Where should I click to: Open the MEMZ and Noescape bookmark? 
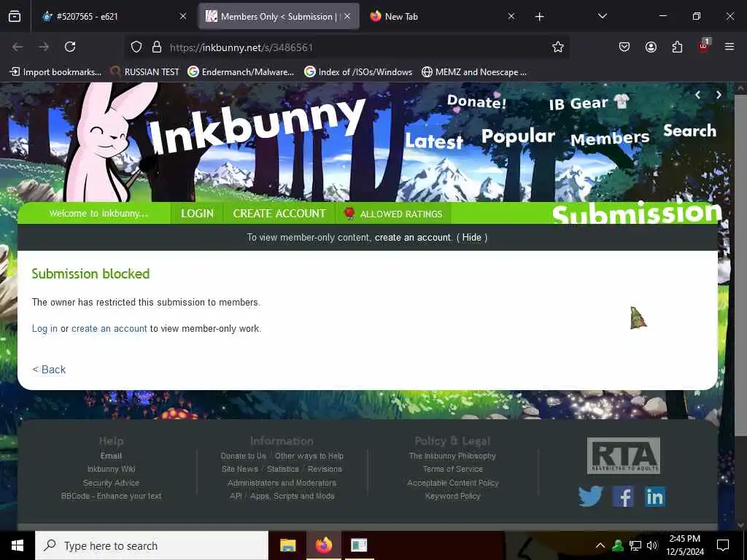[474, 72]
